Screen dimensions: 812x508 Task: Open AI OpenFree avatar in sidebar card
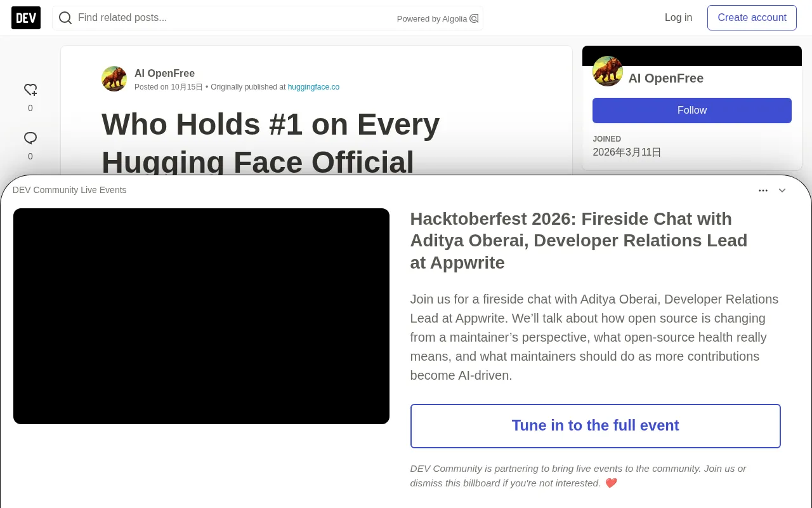(x=608, y=71)
